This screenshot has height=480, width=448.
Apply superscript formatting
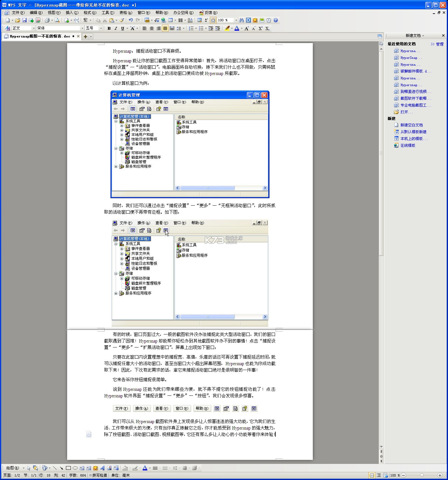tap(261, 28)
